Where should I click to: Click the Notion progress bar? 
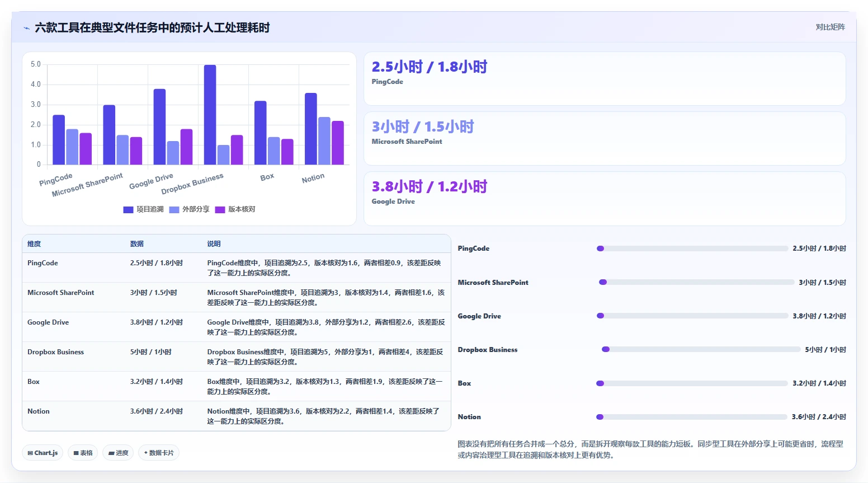[x=692, y=417]
